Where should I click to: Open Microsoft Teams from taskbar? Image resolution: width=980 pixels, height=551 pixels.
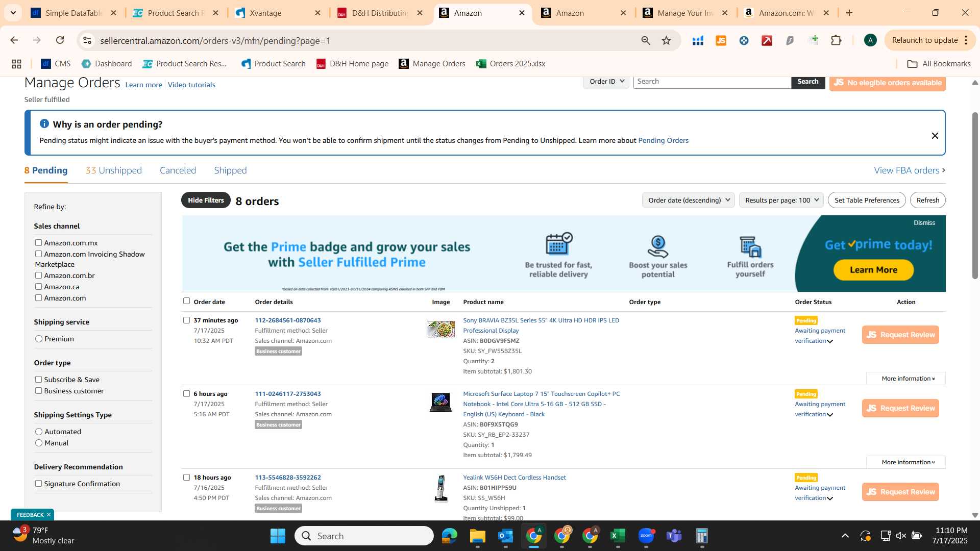[674, 536]
